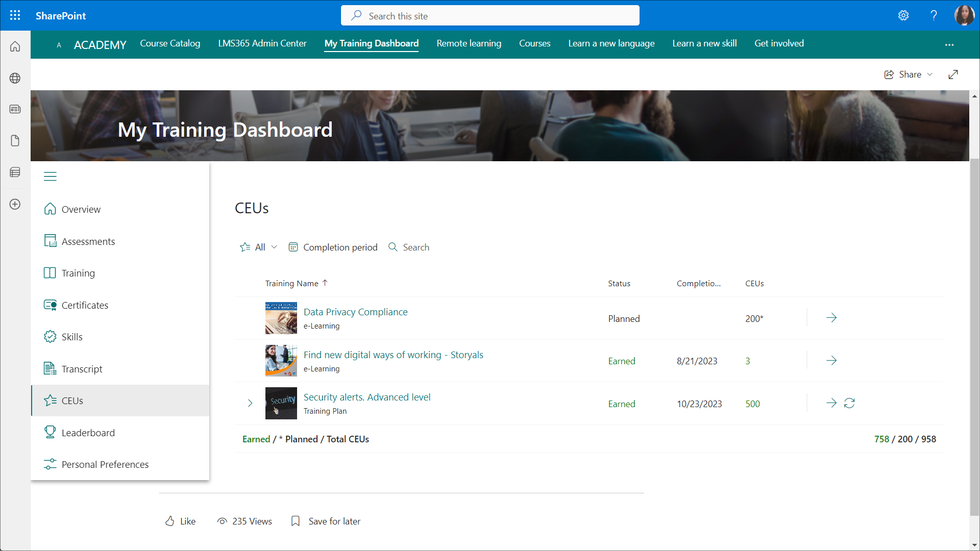Screen dimensions: 980x551
Task: Open the All filter dropdown
Action: (x=259, y=247)
